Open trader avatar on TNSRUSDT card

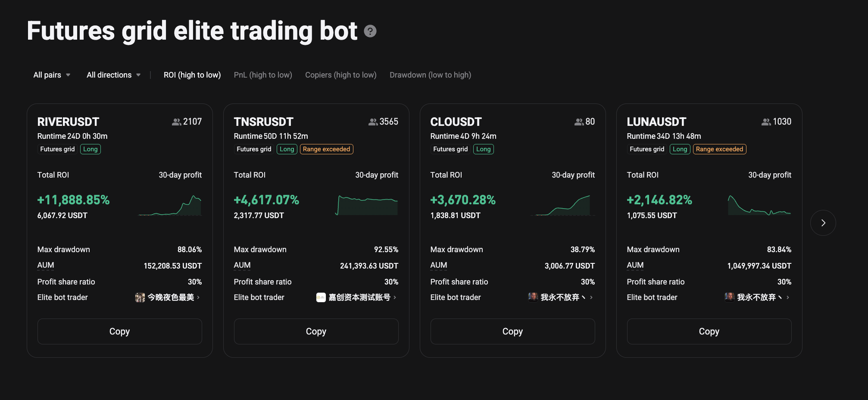(321, 297)
